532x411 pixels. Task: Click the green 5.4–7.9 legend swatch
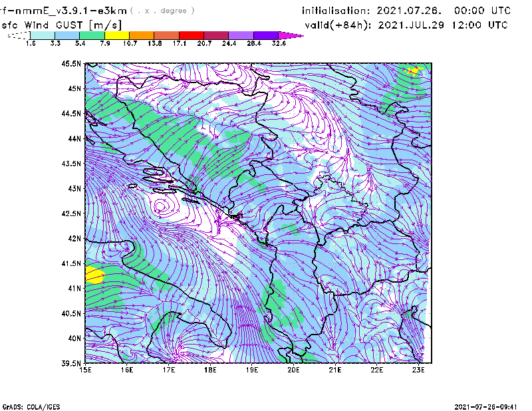click(92, 35)
